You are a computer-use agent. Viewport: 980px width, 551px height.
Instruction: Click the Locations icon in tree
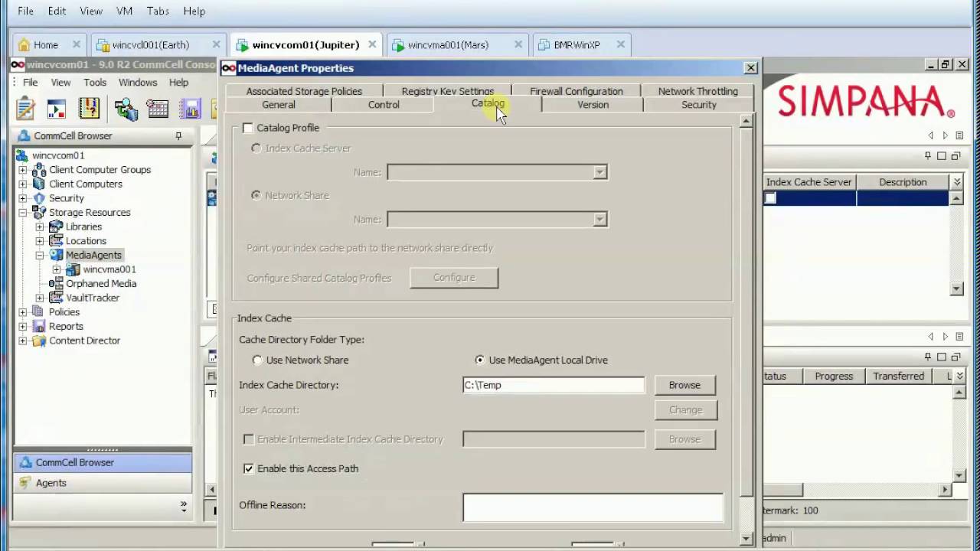click(55, 241)
